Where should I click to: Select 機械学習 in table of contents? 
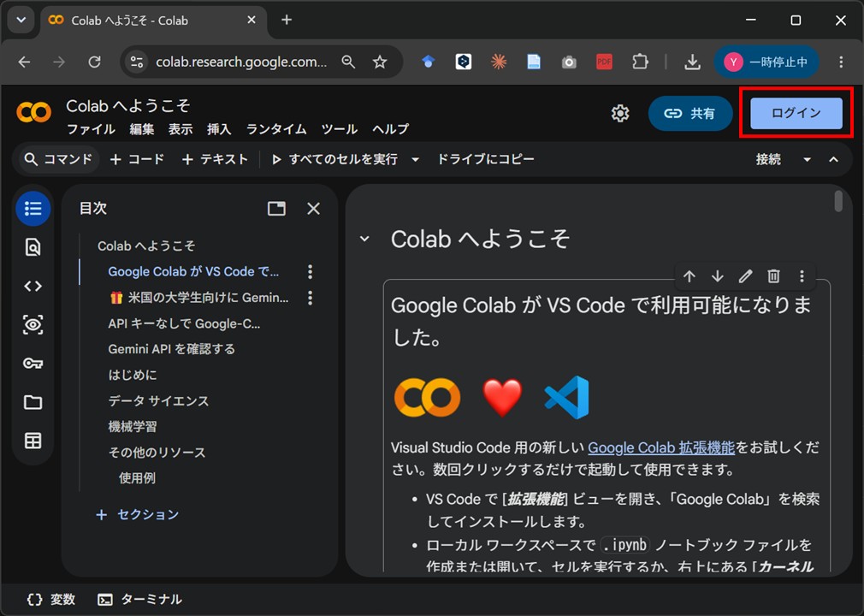[133, 426]
